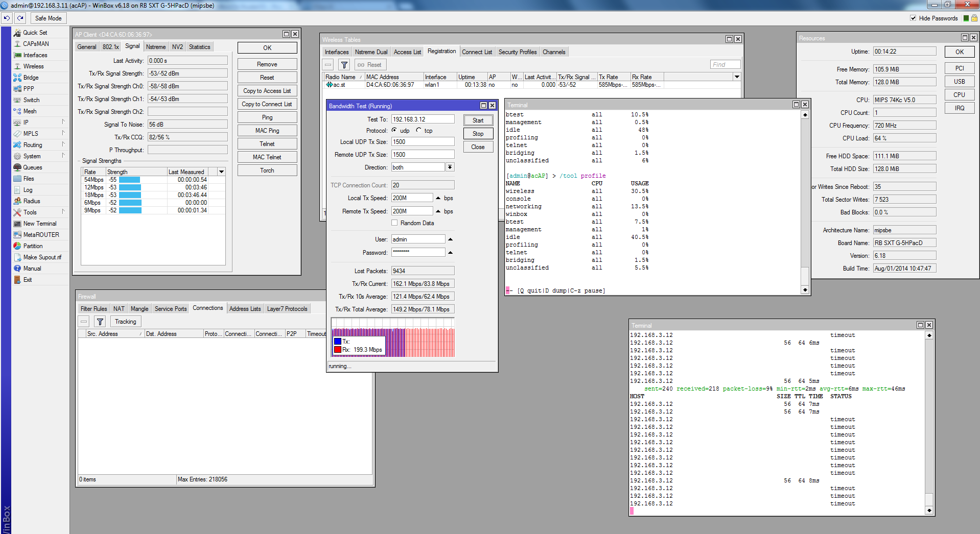980x534 pixels.
Task: Click Torch button in AP Client
Action: [x=267, y=171]
